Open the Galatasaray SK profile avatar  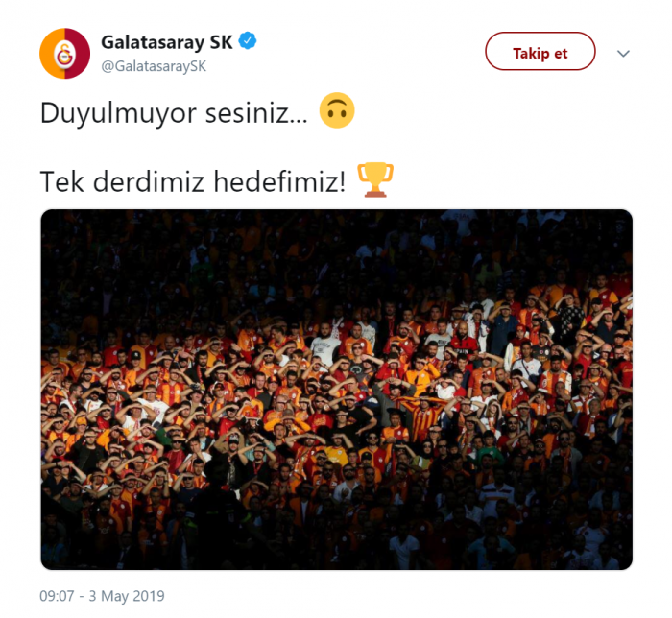tap(64, 54)
